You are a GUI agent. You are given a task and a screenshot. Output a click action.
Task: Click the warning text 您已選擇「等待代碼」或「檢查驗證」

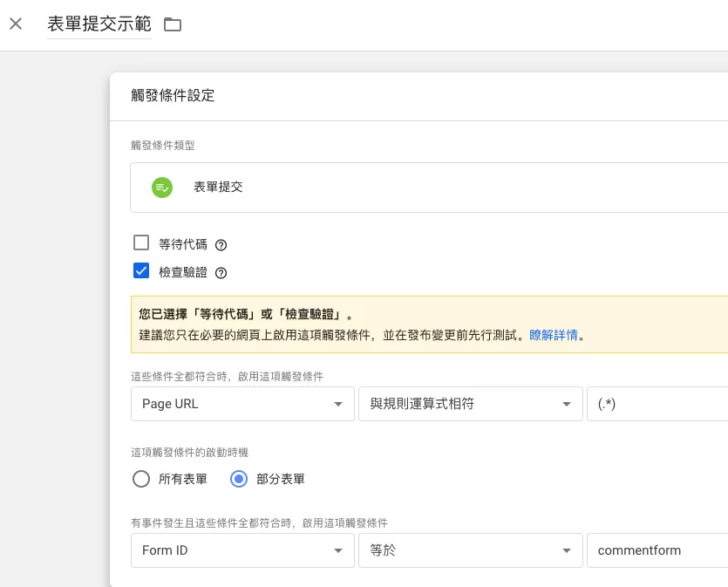point(245,314)
